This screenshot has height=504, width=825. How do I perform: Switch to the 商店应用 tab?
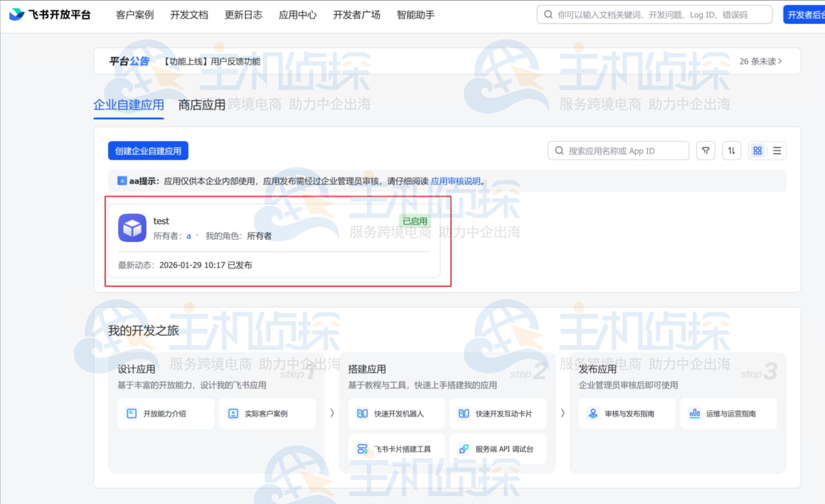tap(201, 104)
